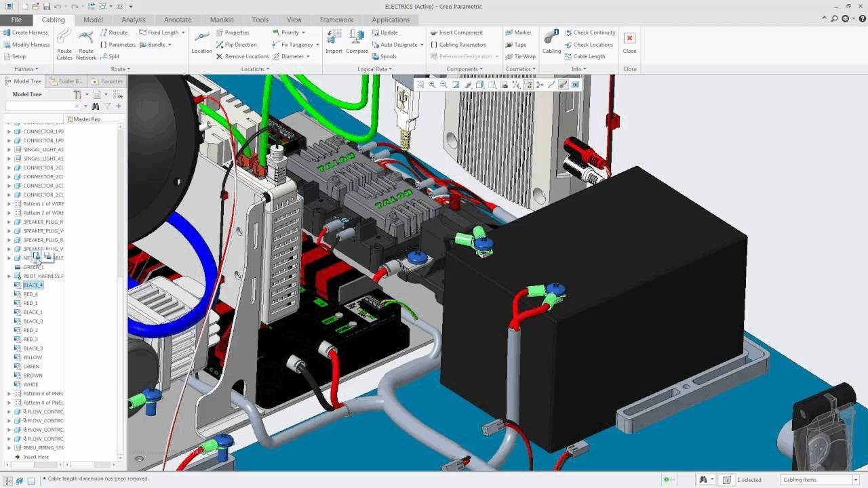
Task: Close the Cabling ribbon with red X
Action: pos(629,42)
